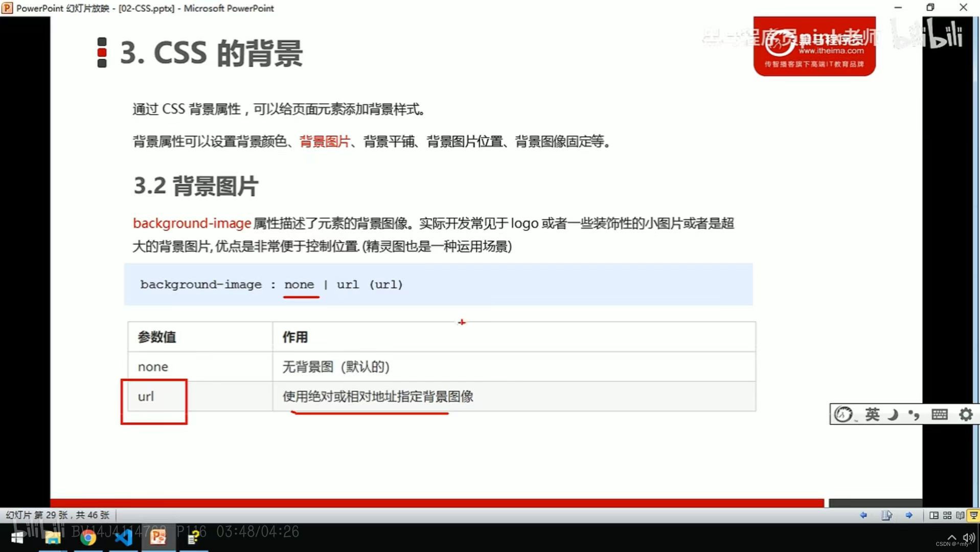
Task: Click the '3. CSS 的背景' slide title
Action: 211,53
